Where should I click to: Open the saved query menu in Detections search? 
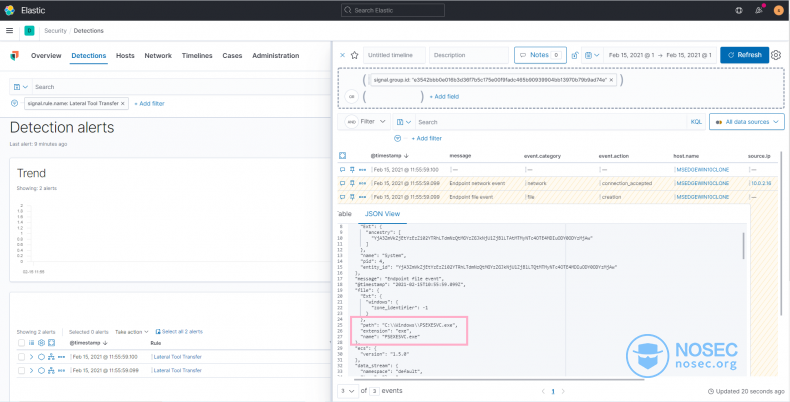[21, 87]
